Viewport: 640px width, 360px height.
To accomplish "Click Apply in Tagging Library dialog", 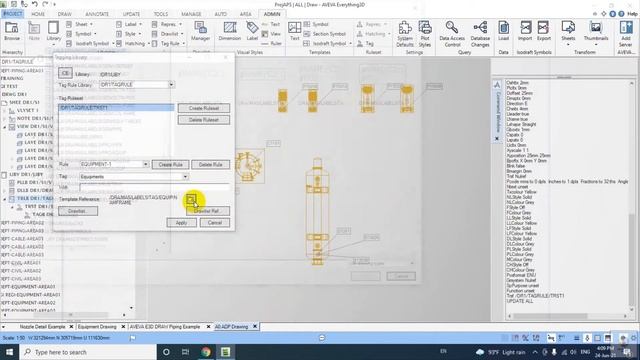I will tap(181, 223).
